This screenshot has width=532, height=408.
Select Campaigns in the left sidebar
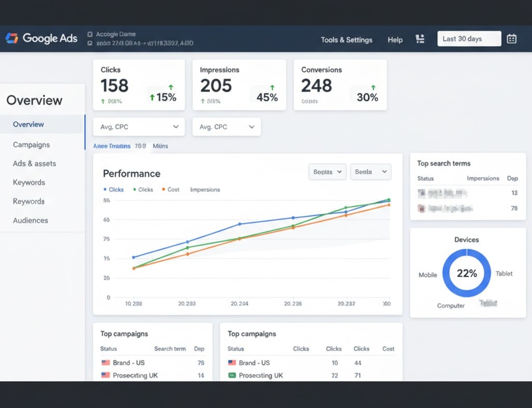(31, 145)
